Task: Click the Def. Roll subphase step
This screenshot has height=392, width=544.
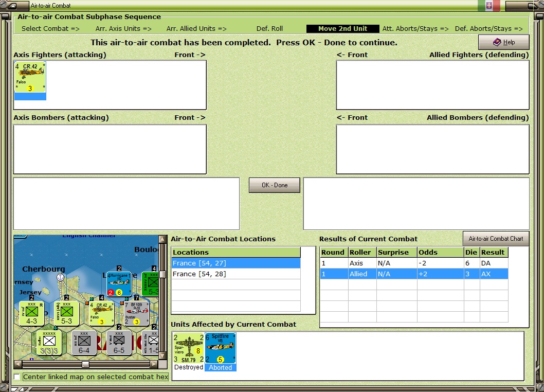Action: tap(269, 28)
